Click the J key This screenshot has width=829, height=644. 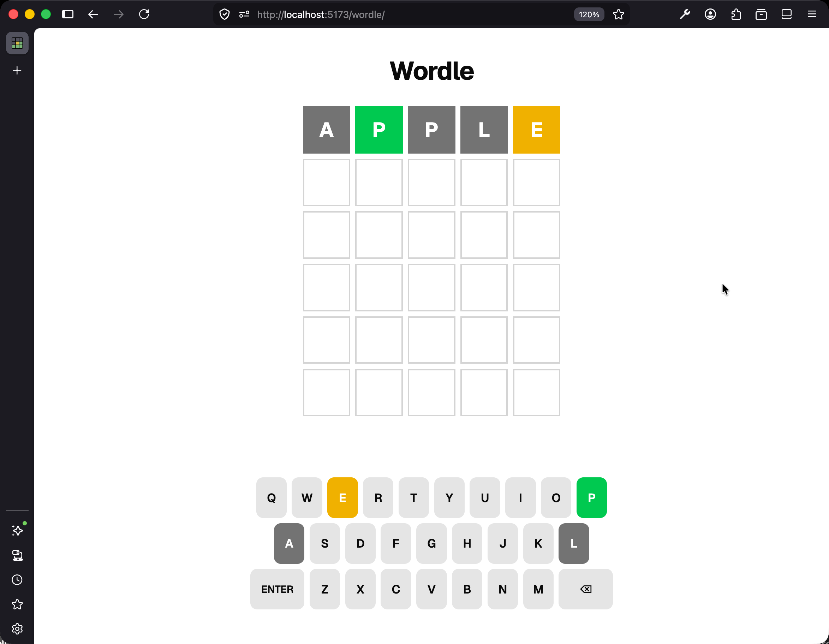[502, 543]
